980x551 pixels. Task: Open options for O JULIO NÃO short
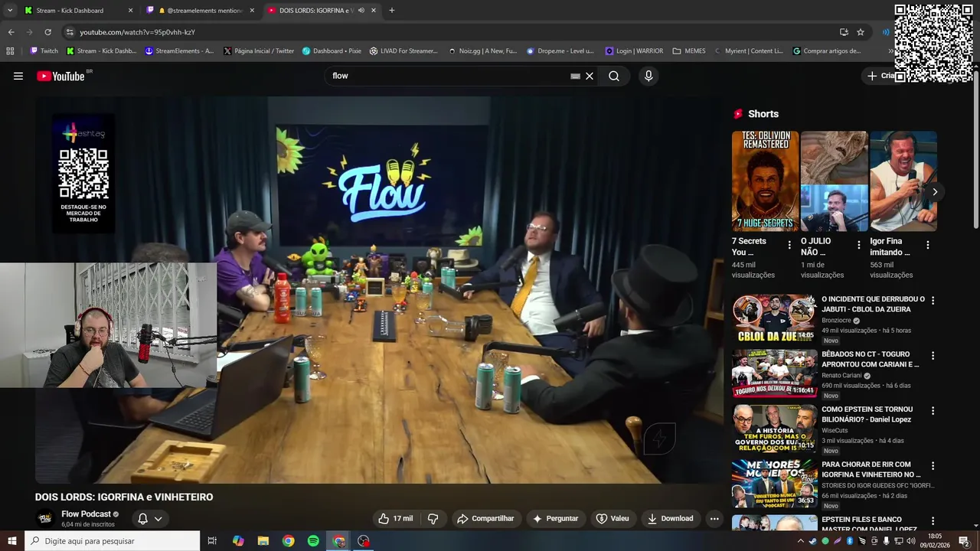point(858,245)
